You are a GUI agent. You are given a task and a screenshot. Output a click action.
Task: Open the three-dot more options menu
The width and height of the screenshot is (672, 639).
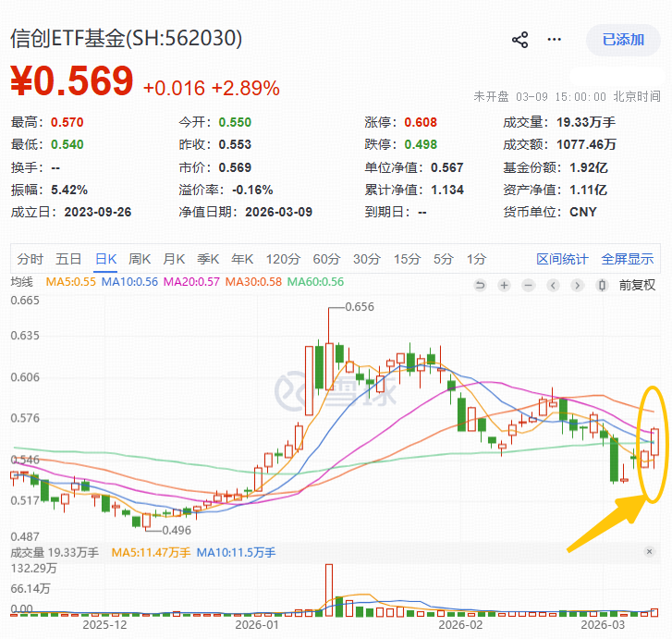(x=554, y=40)
